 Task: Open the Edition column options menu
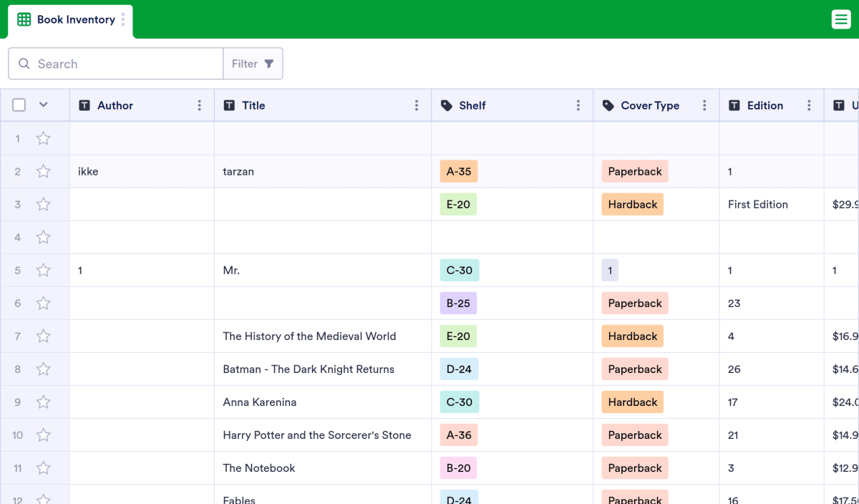point(809,105)
